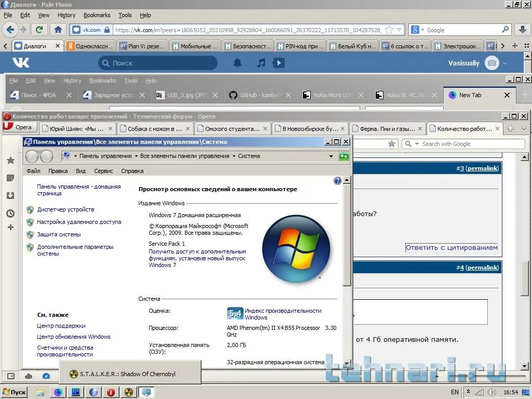Open Счетчики и средства производительности link
This screenshot has width=532, height=399.
point(65,351)
